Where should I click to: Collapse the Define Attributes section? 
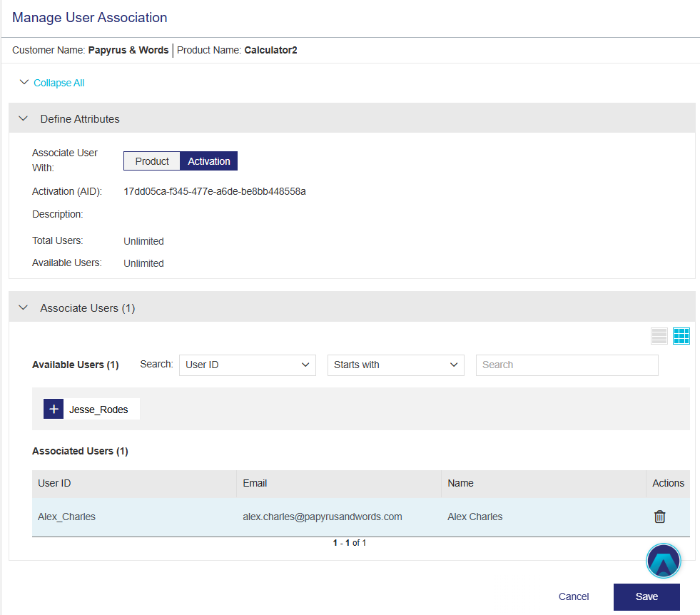[x=24, y=118]
